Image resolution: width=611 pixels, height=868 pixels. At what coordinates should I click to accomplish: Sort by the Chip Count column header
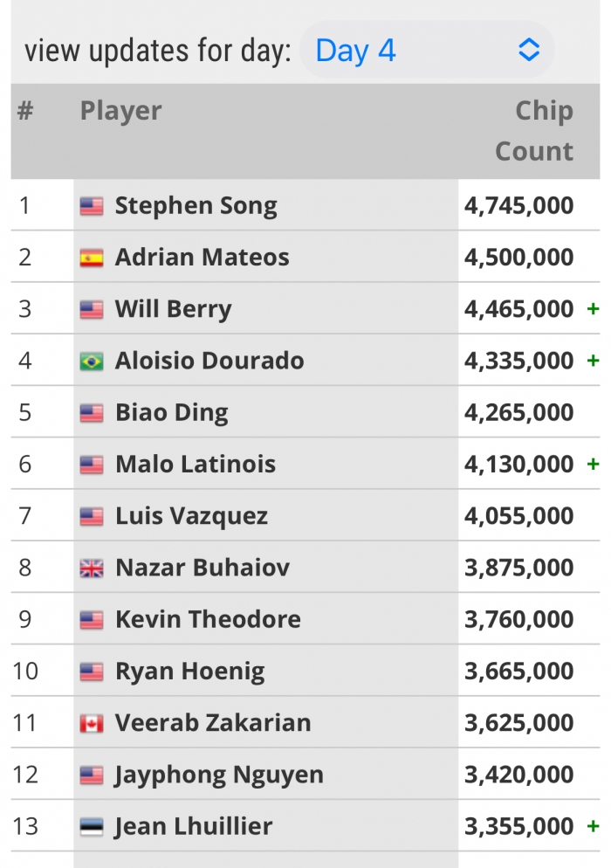pyautogui.click(x=534, y=131)
